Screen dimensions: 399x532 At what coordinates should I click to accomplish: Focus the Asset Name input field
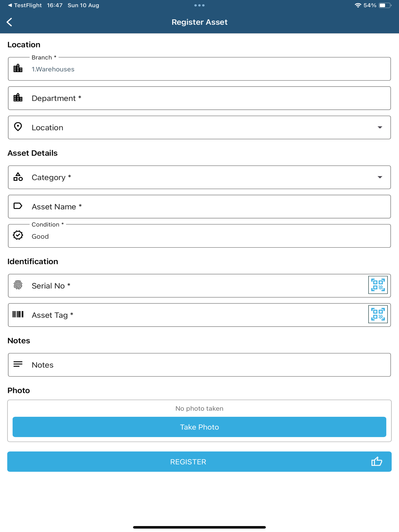coord(199,207)
